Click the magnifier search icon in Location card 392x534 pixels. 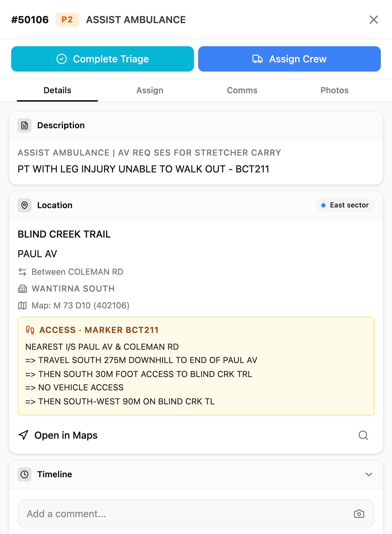(x=363, y=435)
